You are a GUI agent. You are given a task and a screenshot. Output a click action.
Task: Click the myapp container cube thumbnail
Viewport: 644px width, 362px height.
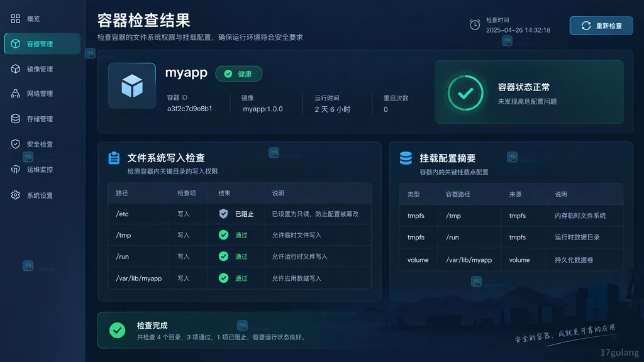click(x=132, y=85)
